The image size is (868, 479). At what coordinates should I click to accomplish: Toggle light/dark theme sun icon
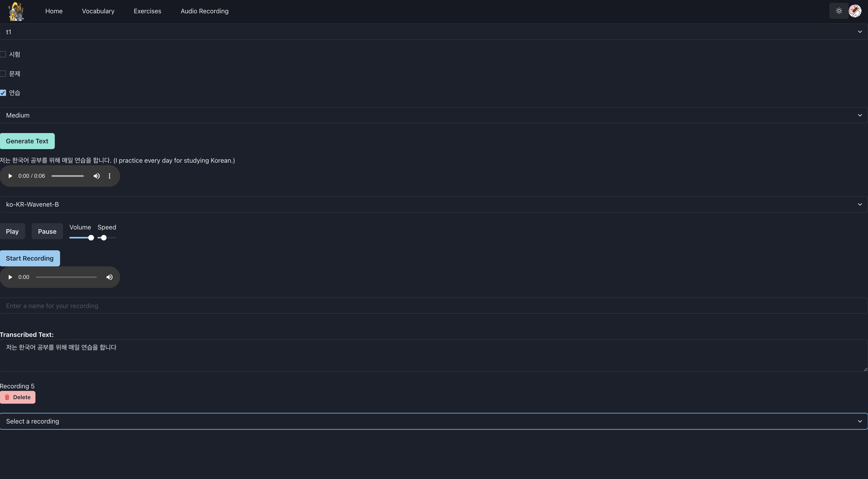839,11
